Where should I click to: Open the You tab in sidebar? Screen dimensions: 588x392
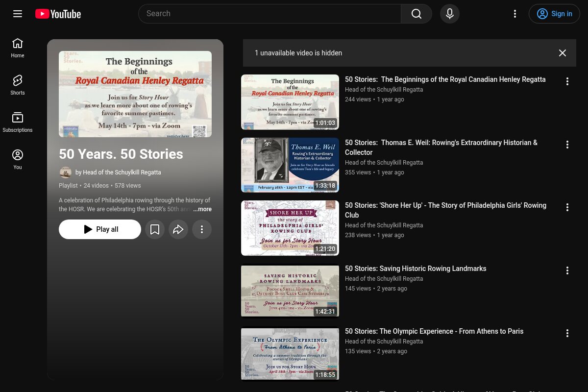pyautogui.click(x=18, y=160)
